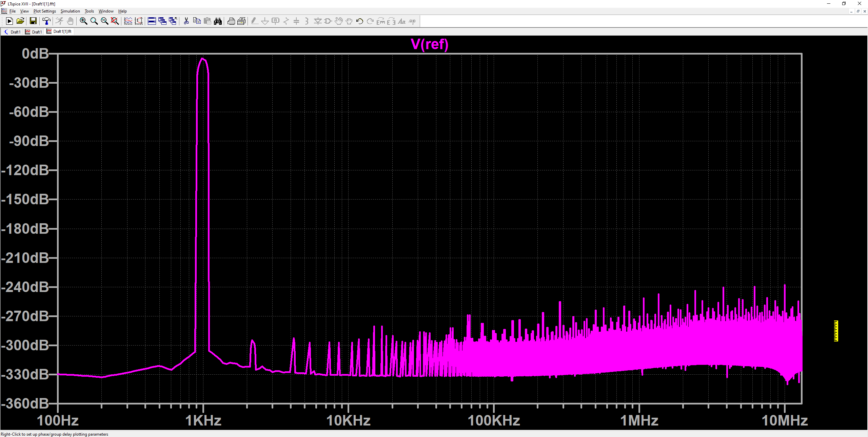Click the Run simulation icon

click(x=9, y=21)
